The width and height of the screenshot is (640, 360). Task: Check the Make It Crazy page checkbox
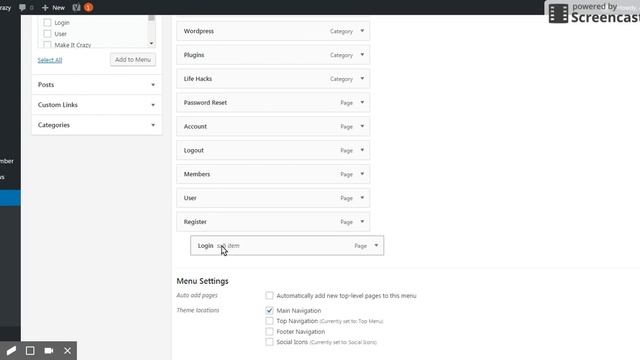47,44
